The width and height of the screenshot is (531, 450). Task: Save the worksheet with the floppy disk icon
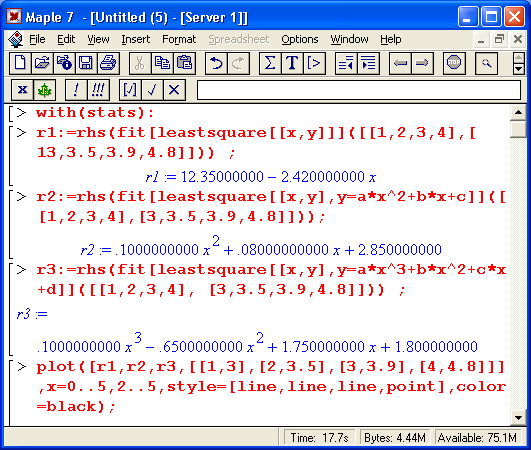(86, 63)
